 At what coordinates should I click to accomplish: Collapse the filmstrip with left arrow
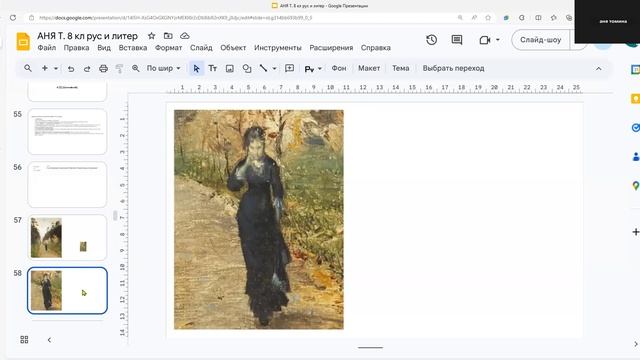pyautogui.click(x=49, y=340)
